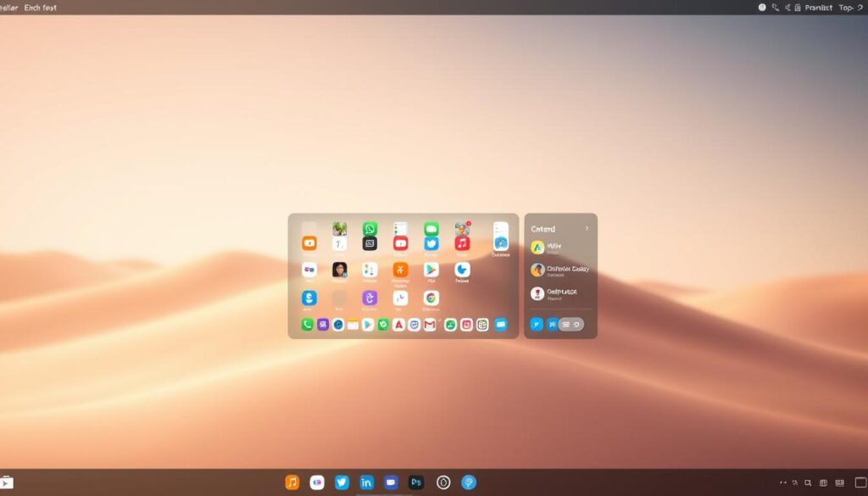868x496 pixels.
Task: Click the orange music icon in dock
Action: [292, 482]
